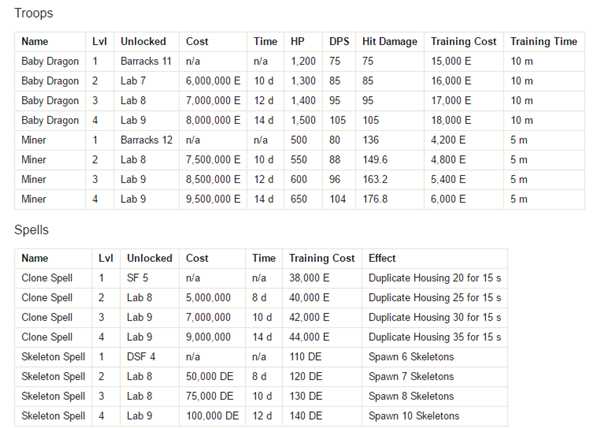Click training cost 44,000 E
This screenshot has width=600, height=428.
pos(309,337)
